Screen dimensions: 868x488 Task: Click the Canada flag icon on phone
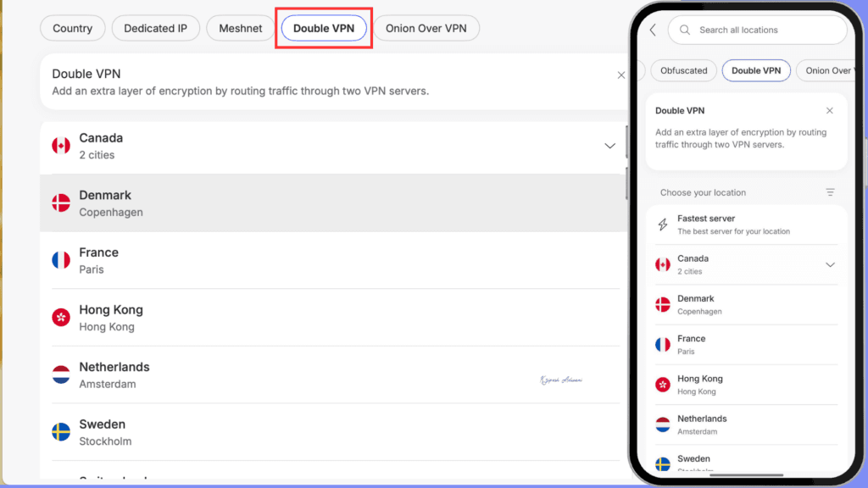click(663, 264)
